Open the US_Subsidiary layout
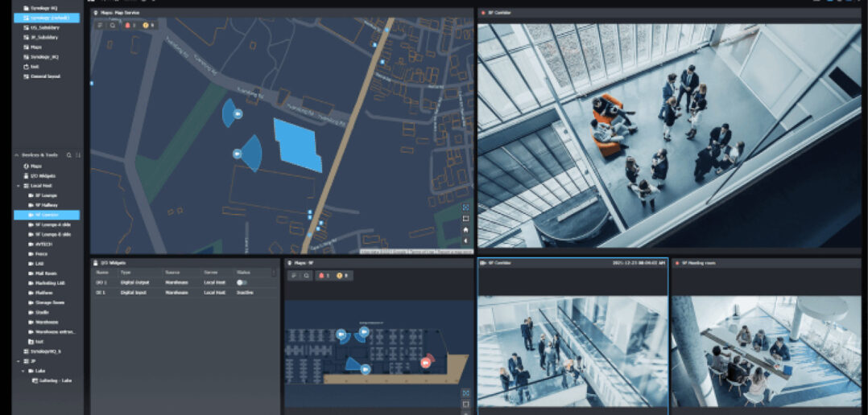The image size is (868, 415). [x=47, y=27]
